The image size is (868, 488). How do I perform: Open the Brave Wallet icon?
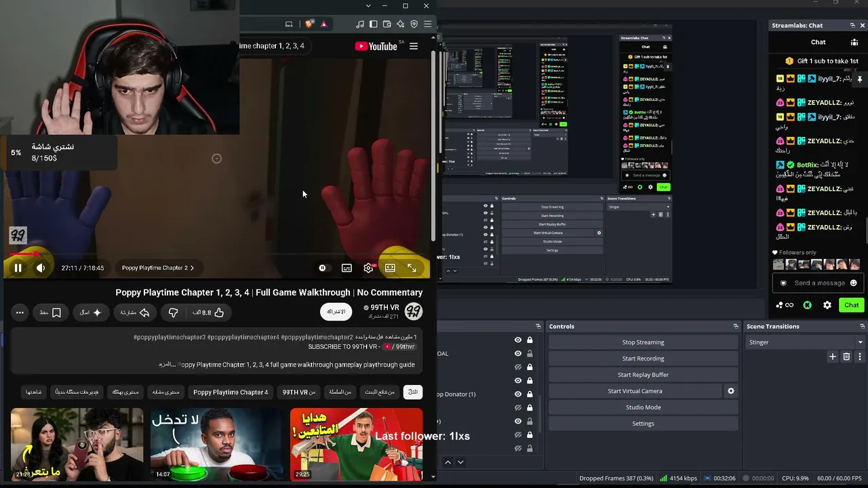click(x=387, y=24)
